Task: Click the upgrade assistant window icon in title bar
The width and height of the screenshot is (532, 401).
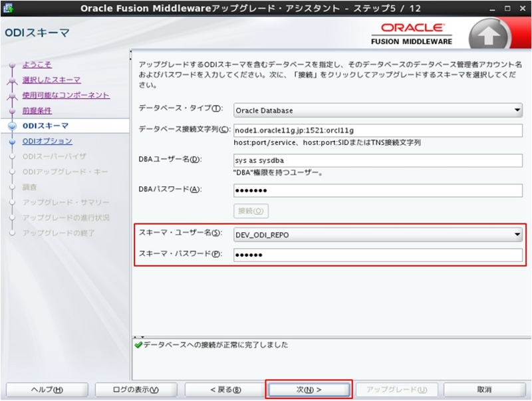Action: coord(8,8)
